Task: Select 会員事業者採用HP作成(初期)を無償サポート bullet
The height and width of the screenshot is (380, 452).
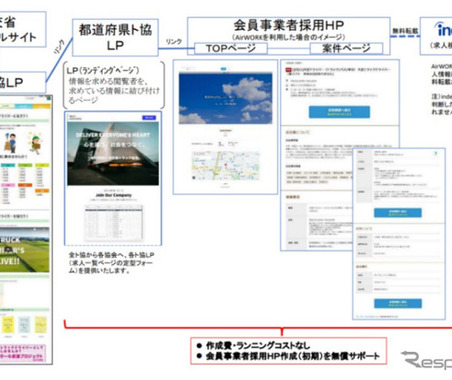Action: [x=288, y=356]
